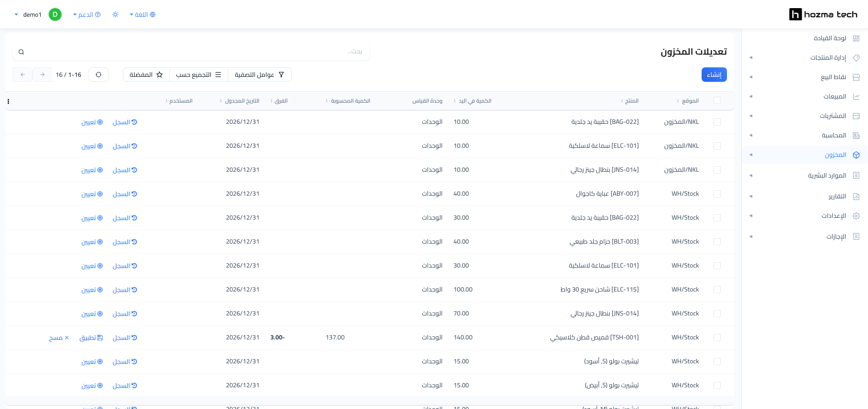Sort by الكمية في اليد column header
The height and width of the screenshot is (409, 868).
pos(472,101)
